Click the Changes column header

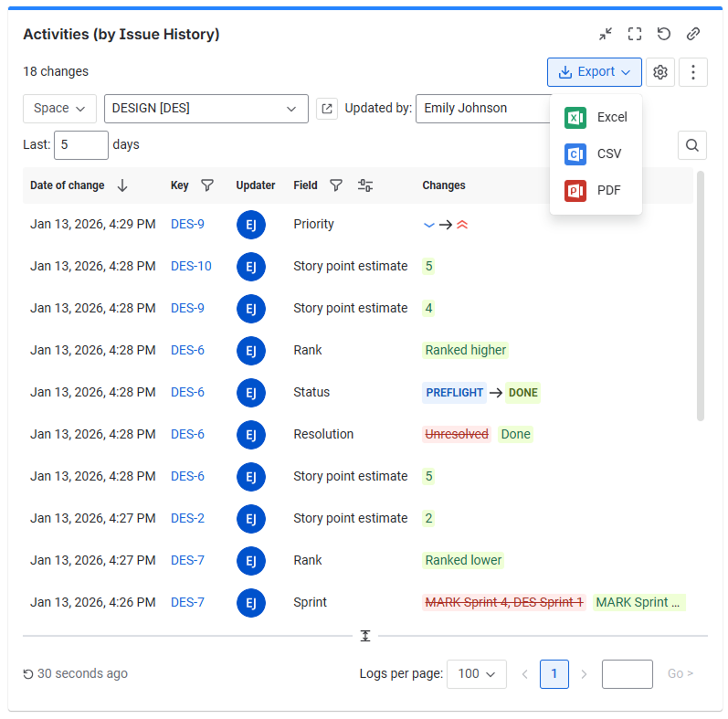coord(444,185)
